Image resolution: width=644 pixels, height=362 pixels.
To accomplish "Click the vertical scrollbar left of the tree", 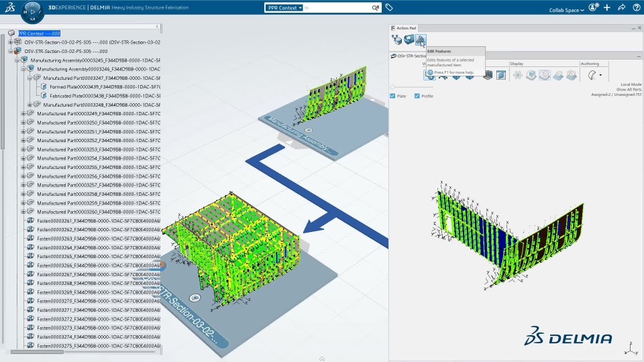I will point(3,92).
